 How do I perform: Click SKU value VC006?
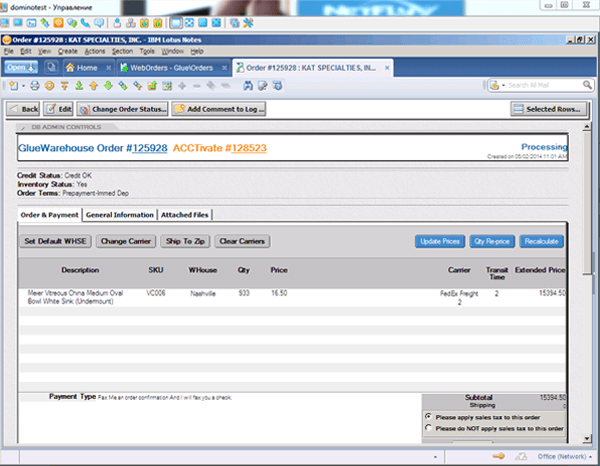pyautogui.click(x=156, y=293)
